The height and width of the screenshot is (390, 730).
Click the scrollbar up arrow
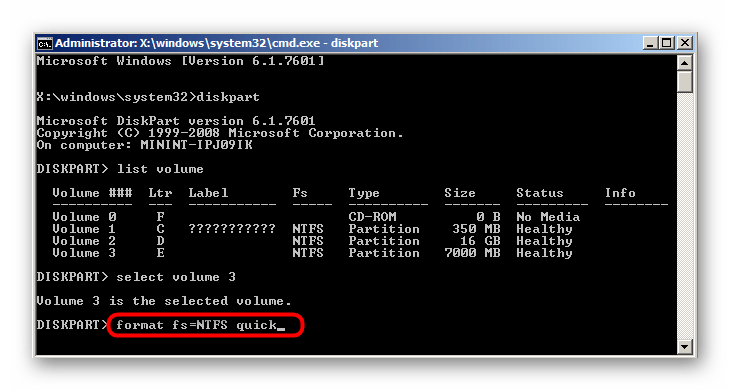point(684,63)
